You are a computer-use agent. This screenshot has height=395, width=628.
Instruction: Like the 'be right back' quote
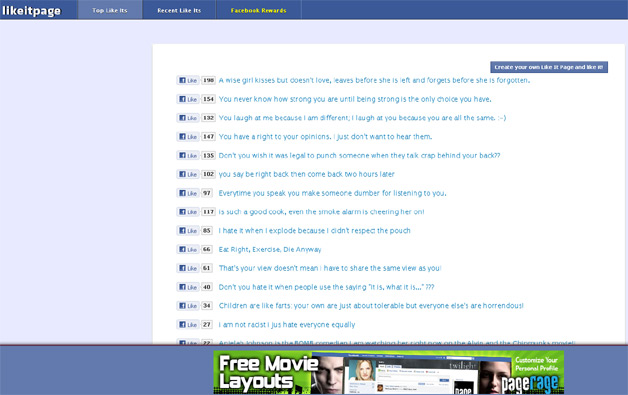tap(188, 174)
